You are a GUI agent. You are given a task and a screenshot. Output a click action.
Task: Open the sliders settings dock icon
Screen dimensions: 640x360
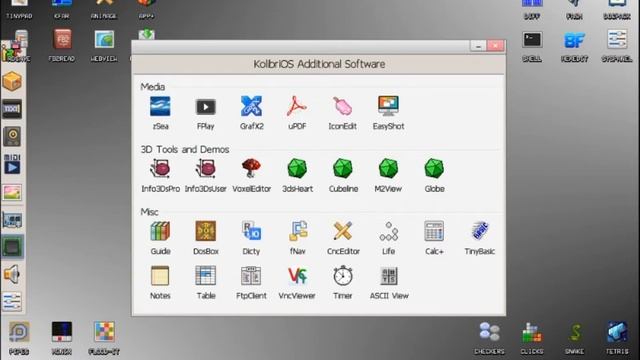click(x=12, y=302)
